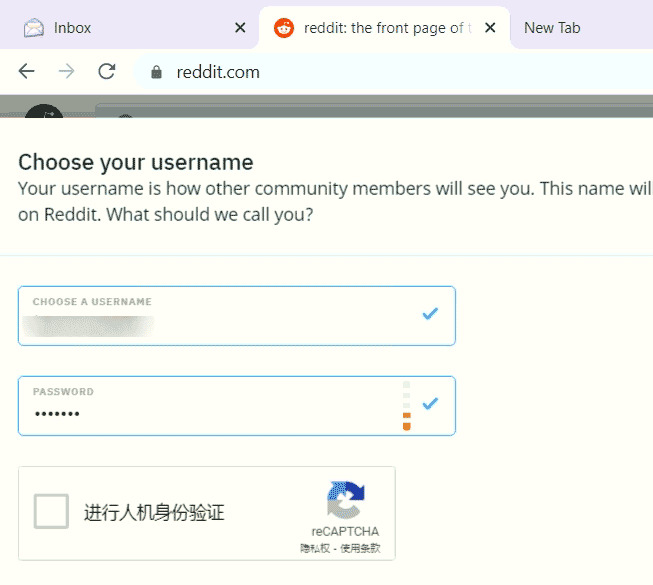Close the reddit tab
This screenshot has height=585, width=653.
click(x=490, y=28)
